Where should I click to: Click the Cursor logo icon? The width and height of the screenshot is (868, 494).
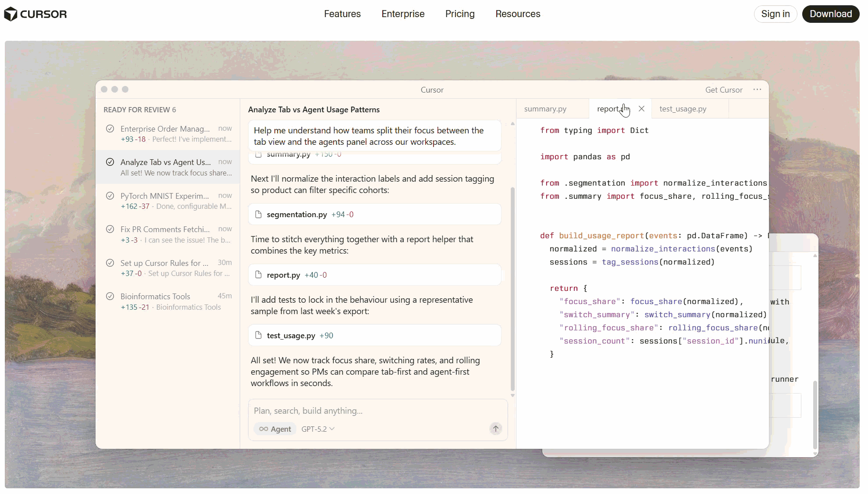tap(11, 14)
